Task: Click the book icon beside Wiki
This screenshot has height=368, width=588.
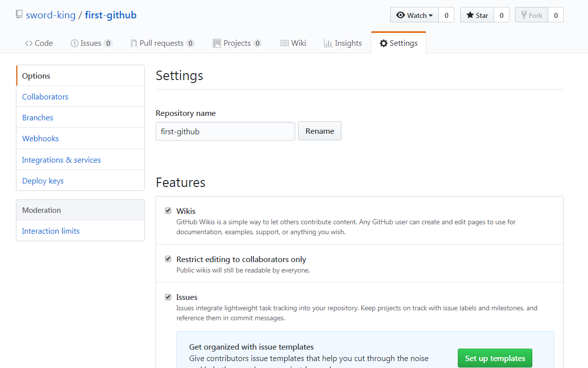Action: pos(285,43)
